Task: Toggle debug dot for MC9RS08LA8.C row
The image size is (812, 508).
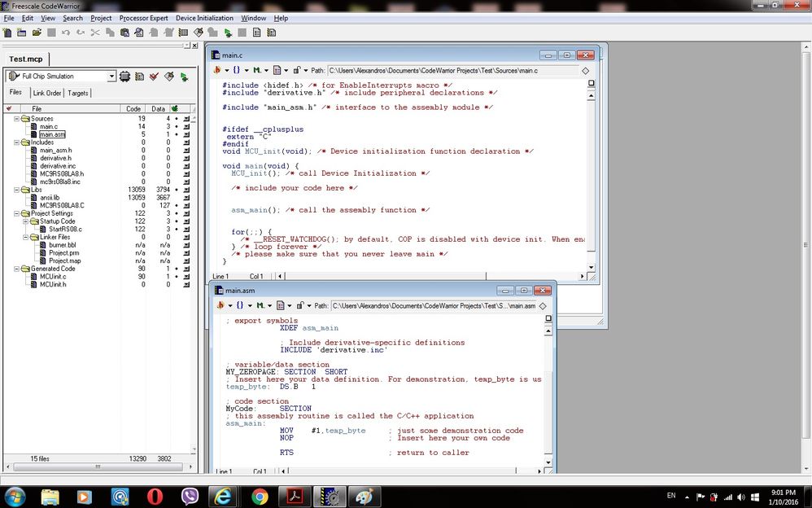Action: [176, 205]
